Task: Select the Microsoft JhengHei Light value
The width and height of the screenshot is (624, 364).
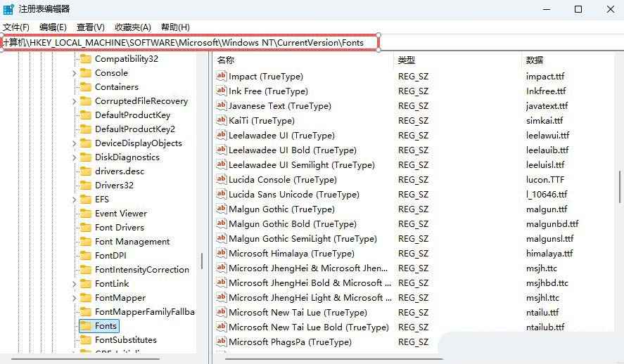Action: point(310,298)
